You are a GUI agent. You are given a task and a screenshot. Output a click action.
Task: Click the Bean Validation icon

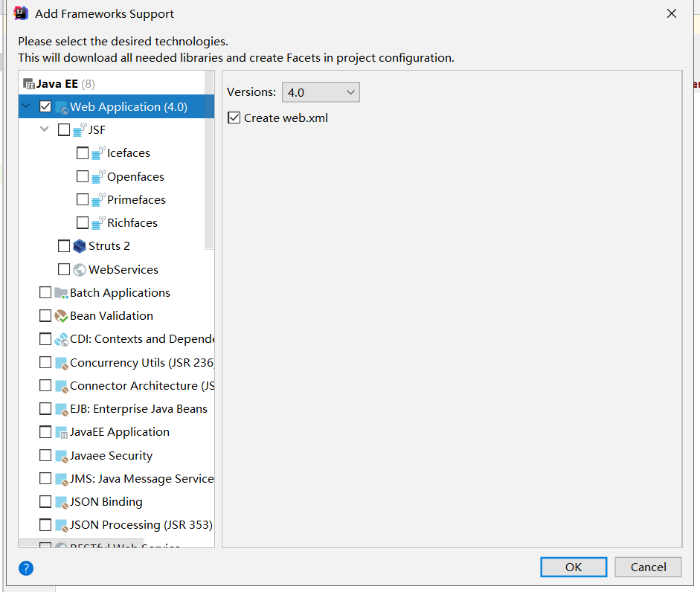click(x=61, y=316)
